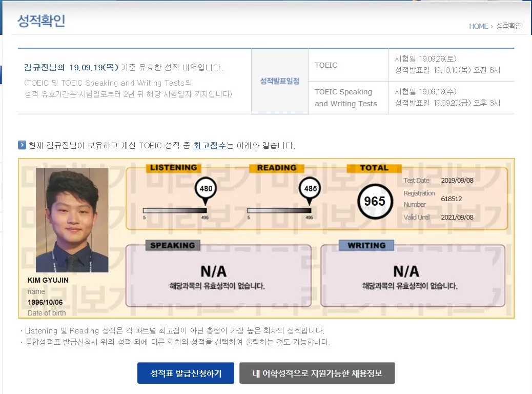
Task: Click the blue arrow icon before the TOEIC notice
Action: 22,145
